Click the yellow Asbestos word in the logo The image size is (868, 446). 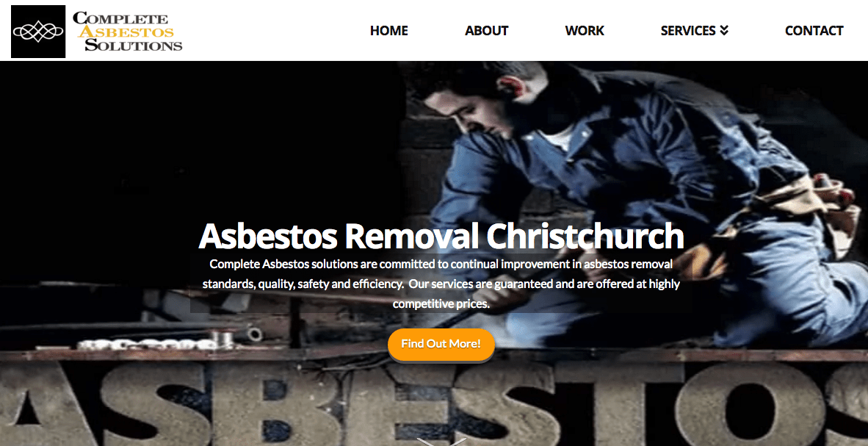126,32
